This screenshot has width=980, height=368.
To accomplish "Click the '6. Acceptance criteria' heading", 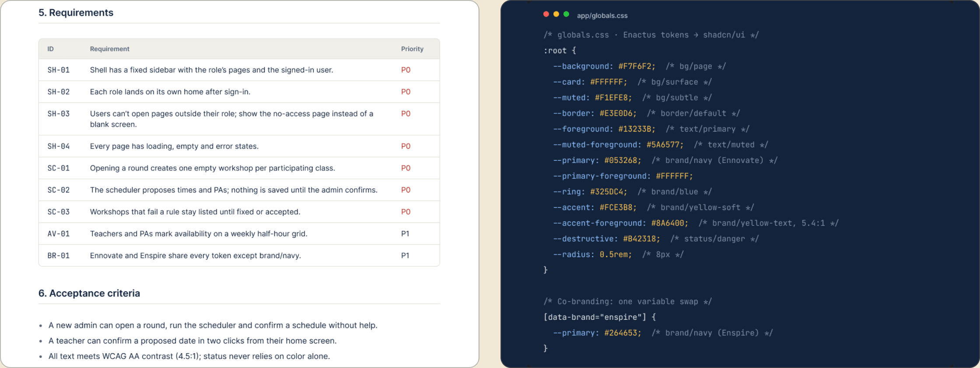I will pos(89,293).
